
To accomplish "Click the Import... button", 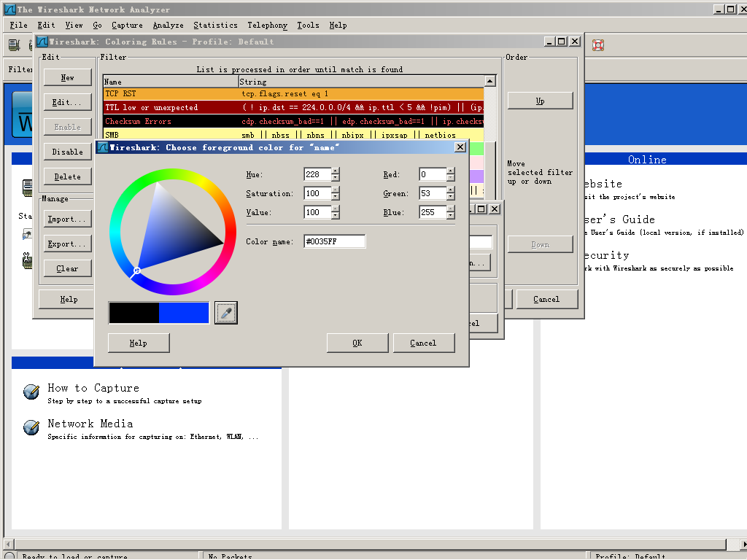I will tap(68, 219).
